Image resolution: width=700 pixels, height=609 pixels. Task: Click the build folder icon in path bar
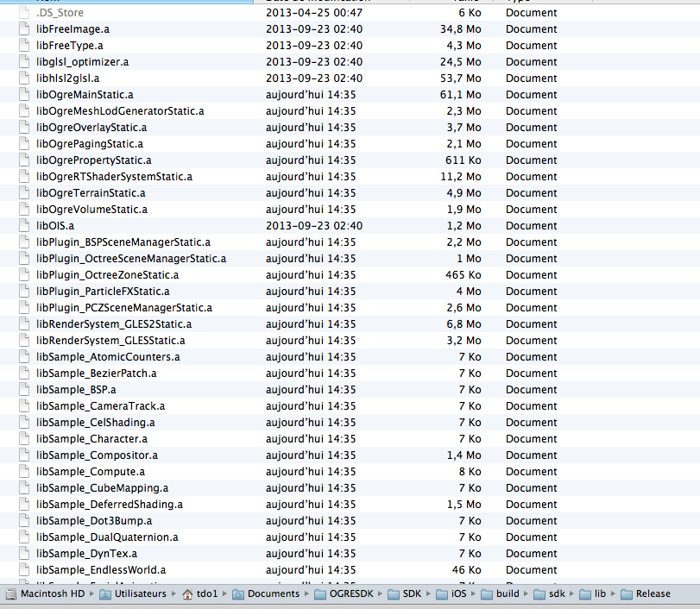[487, 593]
